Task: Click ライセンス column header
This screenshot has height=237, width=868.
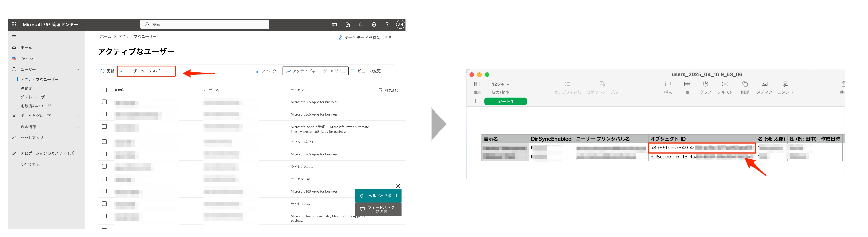Action: point(299,90)
